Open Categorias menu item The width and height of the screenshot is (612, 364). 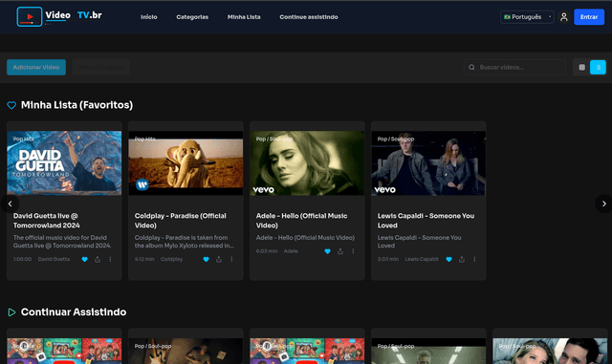click(x=192, y=17)
